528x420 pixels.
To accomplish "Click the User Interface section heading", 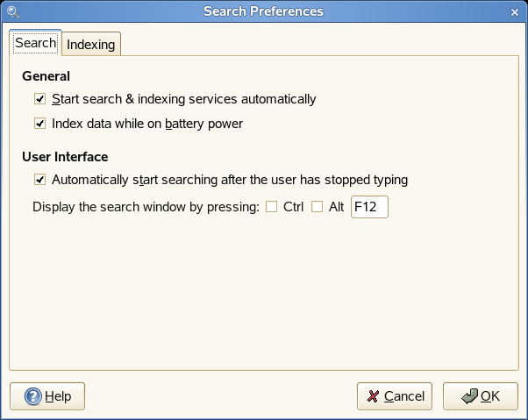I will click(x=65, y=157).
